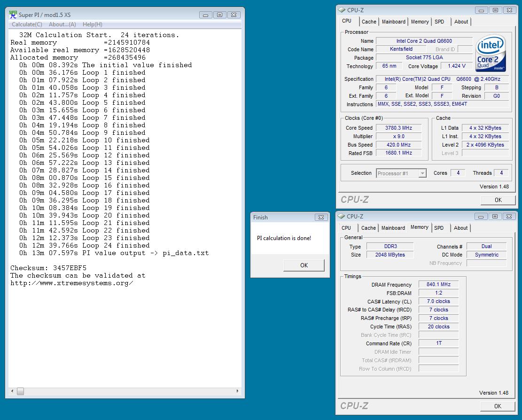
Task: Maximize the Super PI window
Action: [220, 15]
